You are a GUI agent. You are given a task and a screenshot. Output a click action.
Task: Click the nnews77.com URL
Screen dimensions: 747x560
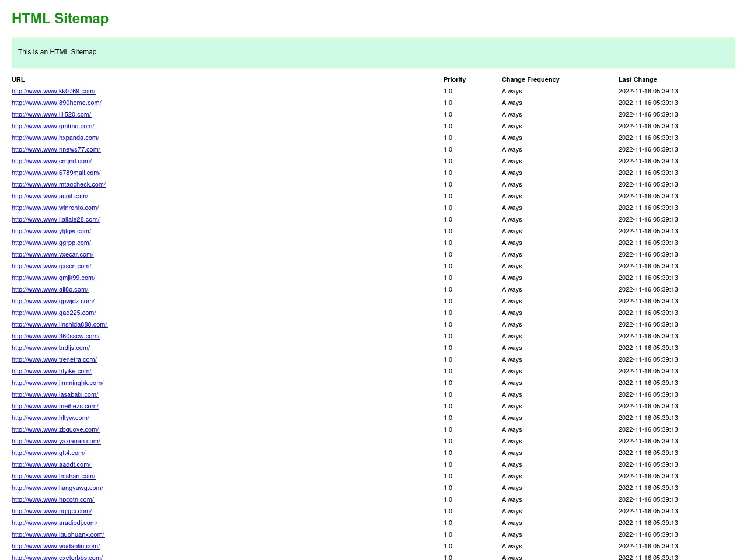(x=56, y=149)
